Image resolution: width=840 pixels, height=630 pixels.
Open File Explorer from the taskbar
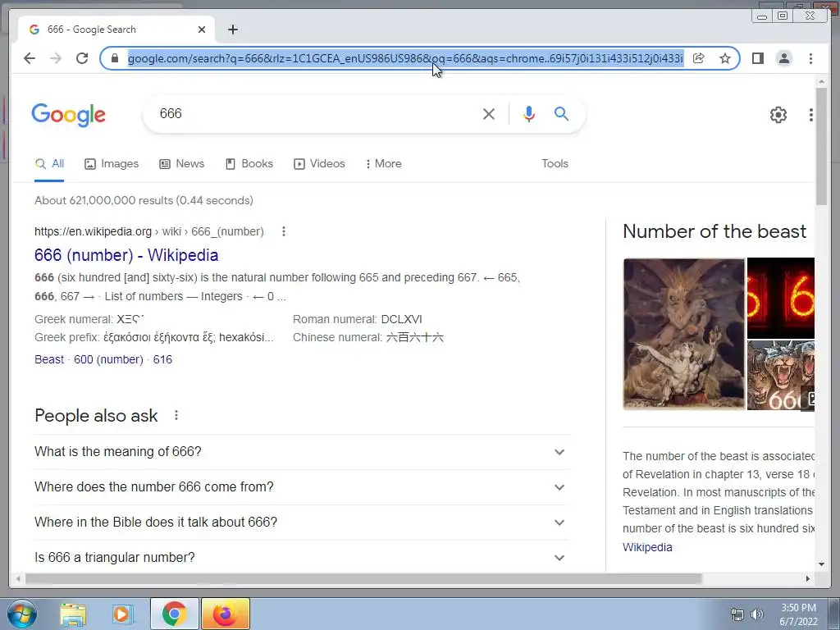pyautogui.click(x=73, y=614)
